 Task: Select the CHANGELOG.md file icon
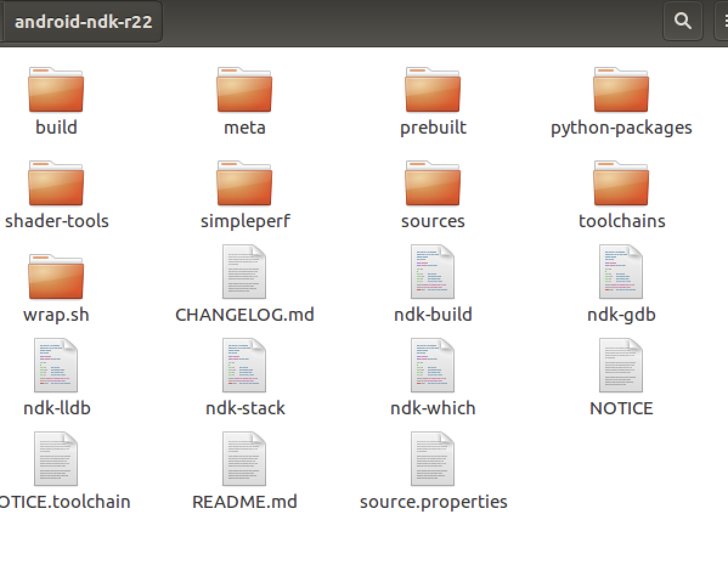tap(244, 272)
